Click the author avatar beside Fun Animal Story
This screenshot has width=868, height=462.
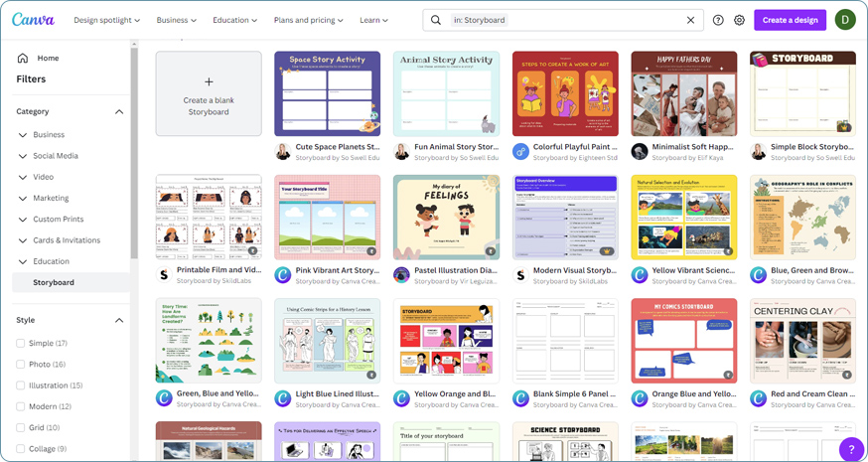click(402, 152)
